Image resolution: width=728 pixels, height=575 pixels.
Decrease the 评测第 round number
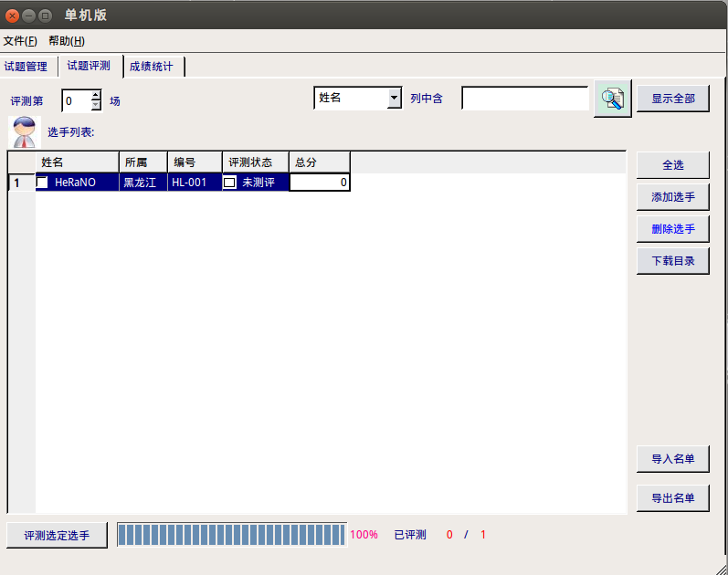click(x=96, y=105)
